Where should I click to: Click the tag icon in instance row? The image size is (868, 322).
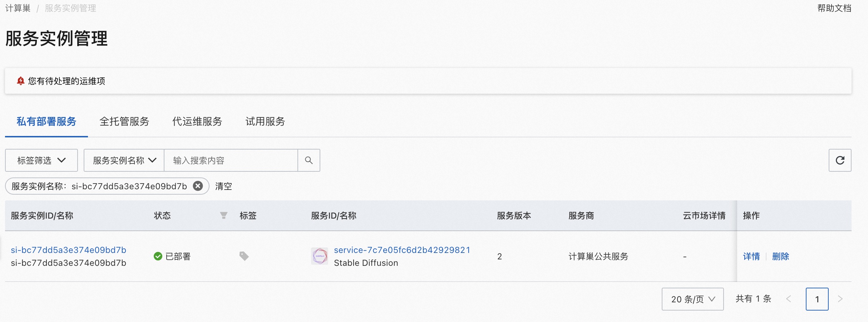(244, 256)
